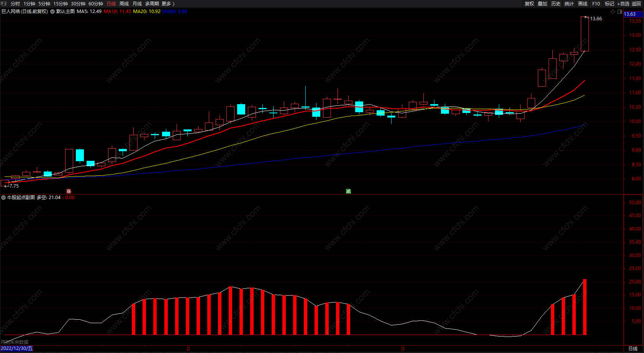
Task: Open the 历史 history button
Action: pyautogui.click(x=556, y=4)
